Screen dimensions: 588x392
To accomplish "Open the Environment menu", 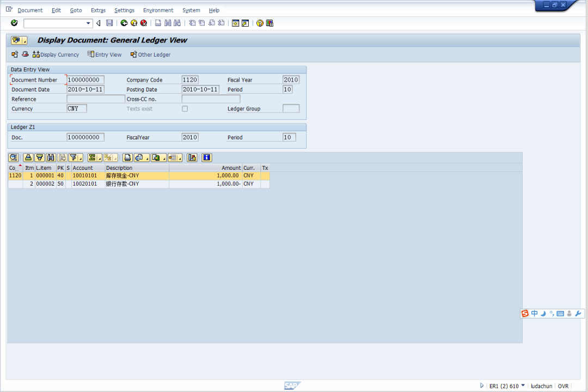I will click(x=158, y=10).
